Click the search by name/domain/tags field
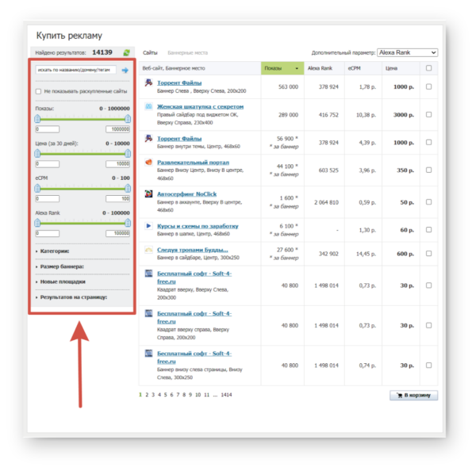Image resolution: width=476 pixels, height=471 pixels. pos(75,70)
